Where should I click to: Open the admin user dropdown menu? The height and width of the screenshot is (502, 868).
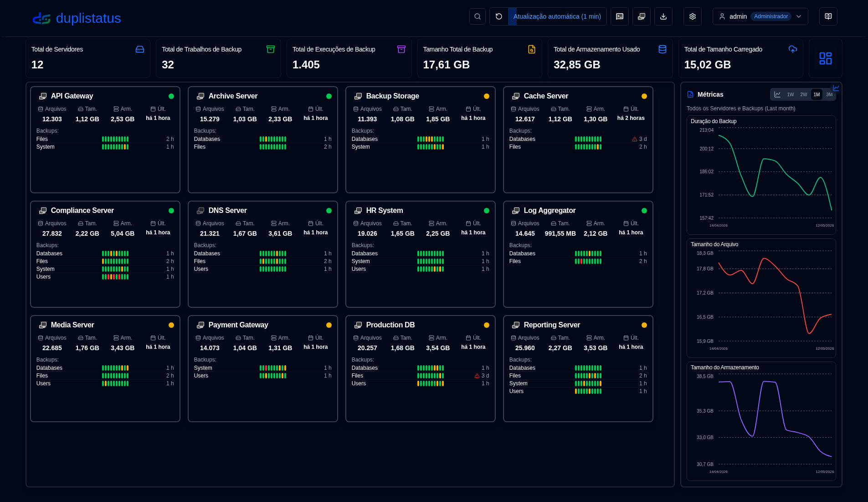click(760, 16)
